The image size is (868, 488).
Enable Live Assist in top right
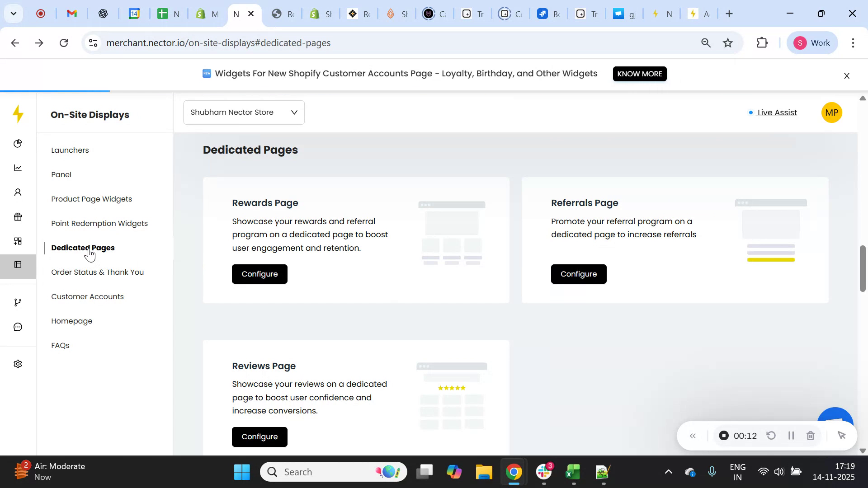pos(776,113)
